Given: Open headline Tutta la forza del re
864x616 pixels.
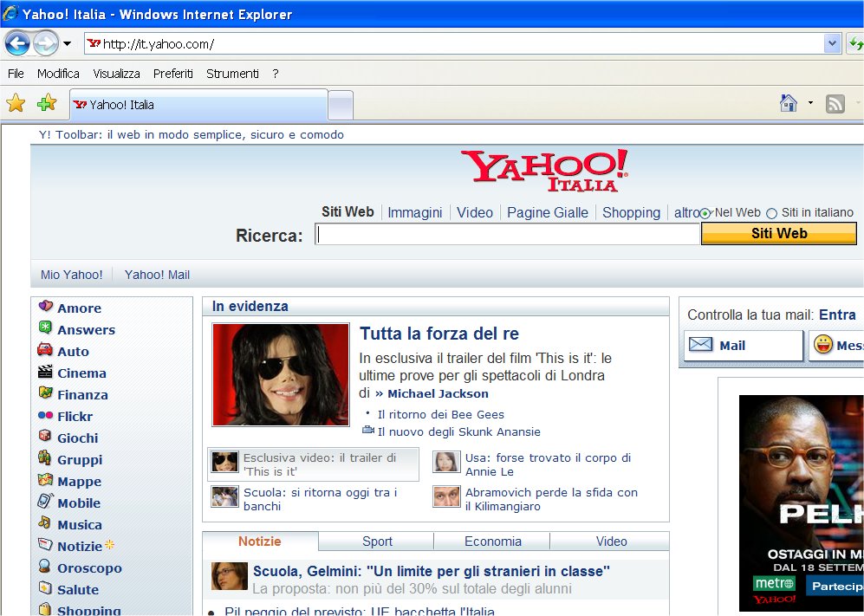Looking at the screenshot, I should (439, 334).
